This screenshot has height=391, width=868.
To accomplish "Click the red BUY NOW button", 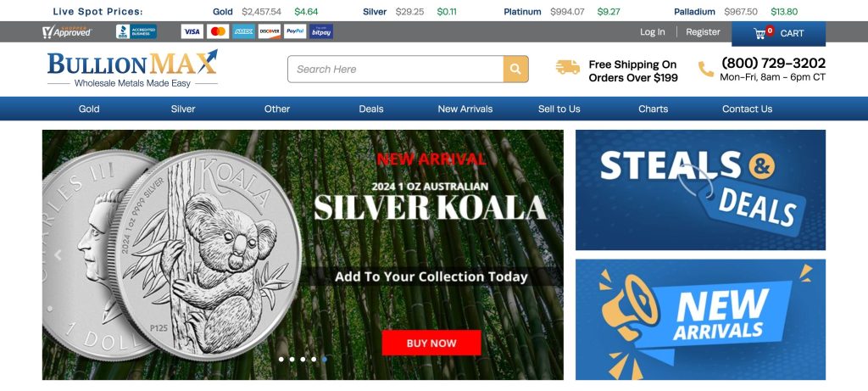I will 431,343.
